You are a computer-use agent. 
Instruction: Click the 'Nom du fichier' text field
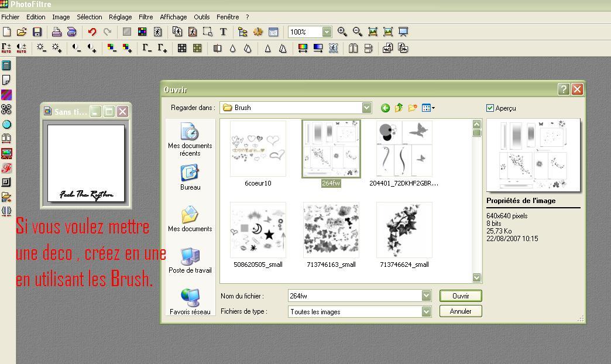[x=355, y=296]
